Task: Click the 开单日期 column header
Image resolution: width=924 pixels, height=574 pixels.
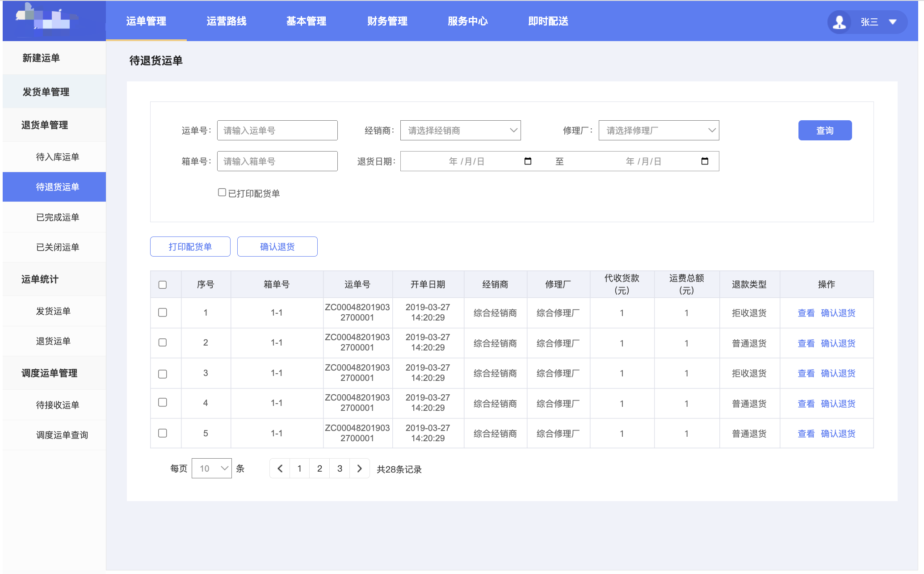Action: click(428, 285)
